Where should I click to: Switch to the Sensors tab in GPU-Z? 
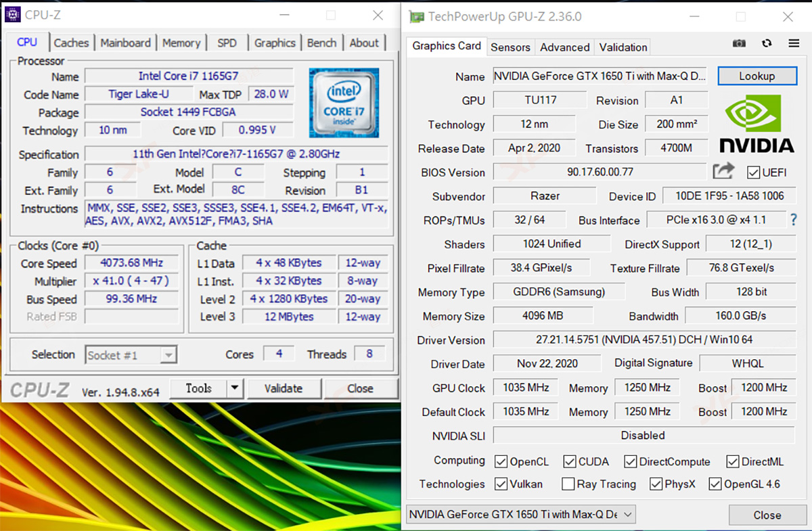click(x=510, y=47)
